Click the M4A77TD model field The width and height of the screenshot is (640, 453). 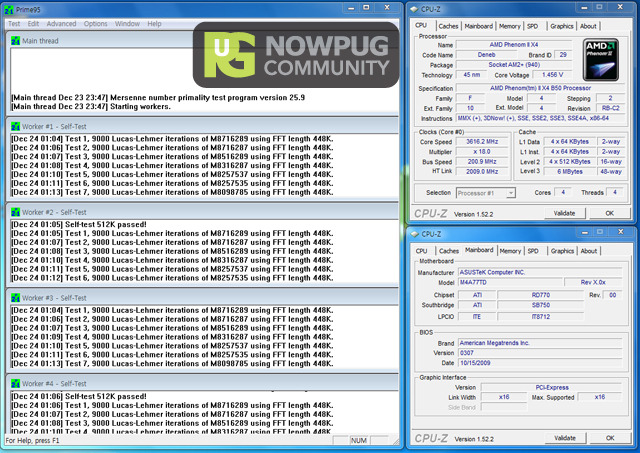click(509, 282)
